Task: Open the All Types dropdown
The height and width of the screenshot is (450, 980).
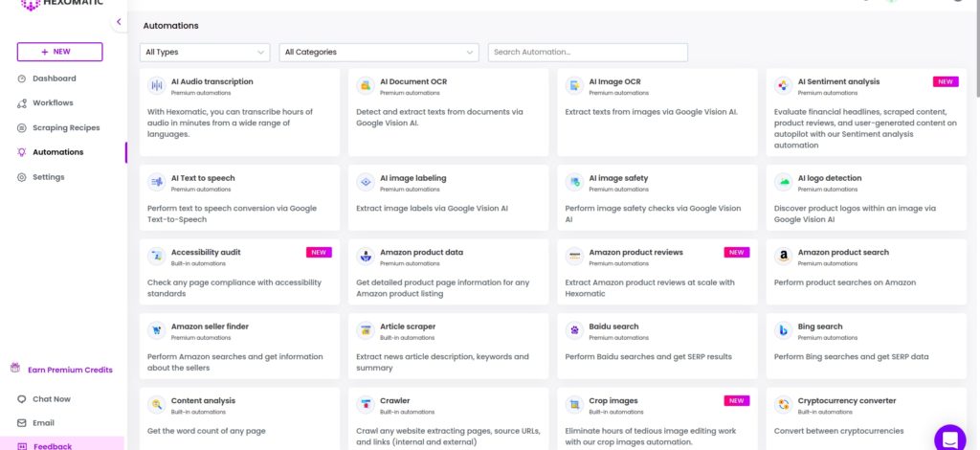Action: pyautogui.click(x=205, y=53)
